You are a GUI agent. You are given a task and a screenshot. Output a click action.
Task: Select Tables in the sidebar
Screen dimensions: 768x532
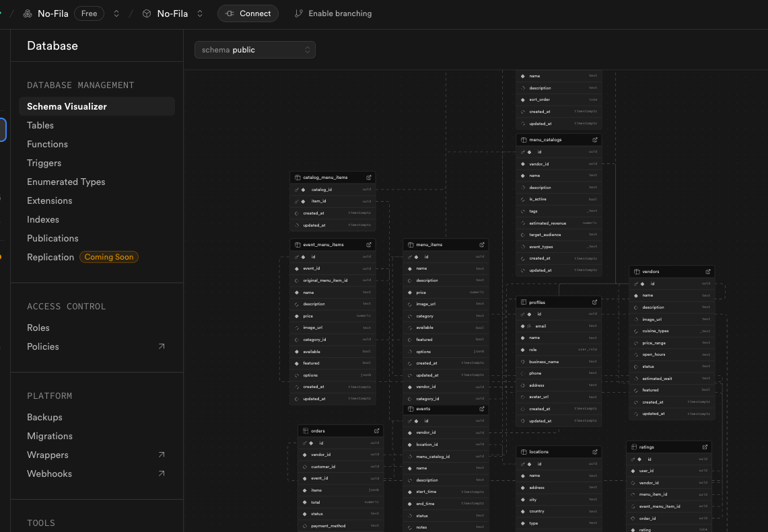point(40,125)
